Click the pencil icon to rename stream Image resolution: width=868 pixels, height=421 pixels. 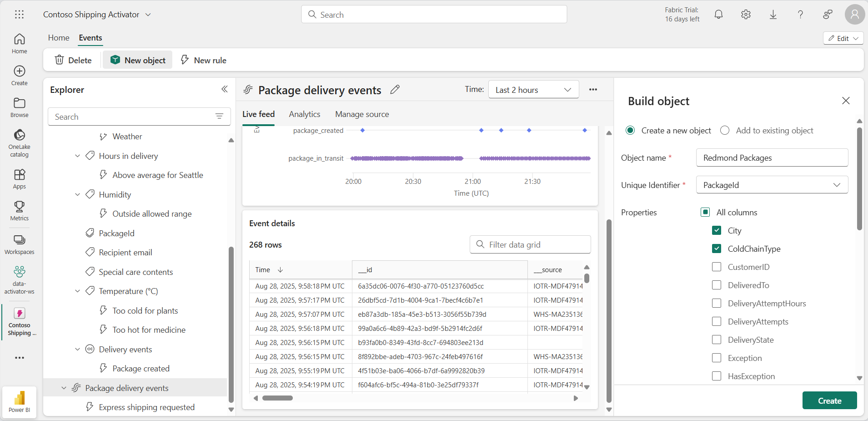pyautogui.click(x=395, y=90)
